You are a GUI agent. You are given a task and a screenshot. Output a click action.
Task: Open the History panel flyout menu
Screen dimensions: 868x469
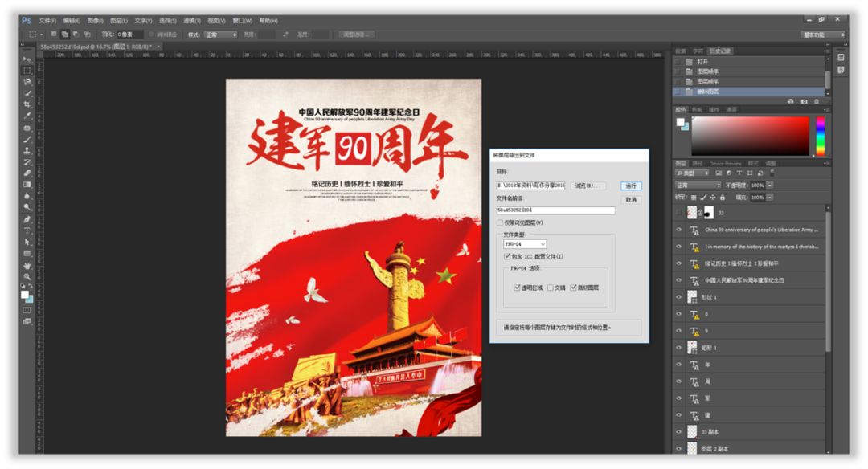pos(826,51)
